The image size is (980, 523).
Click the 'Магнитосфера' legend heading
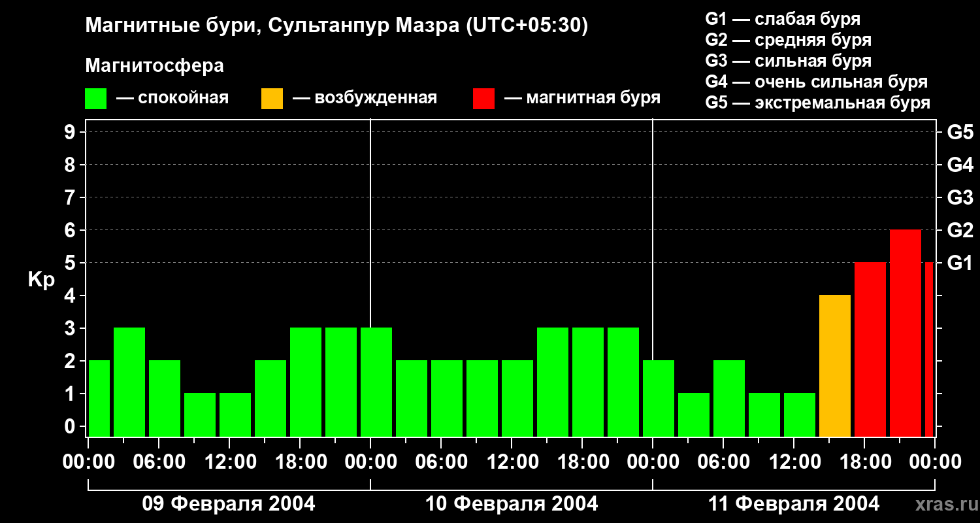click(x=155, y=66)
